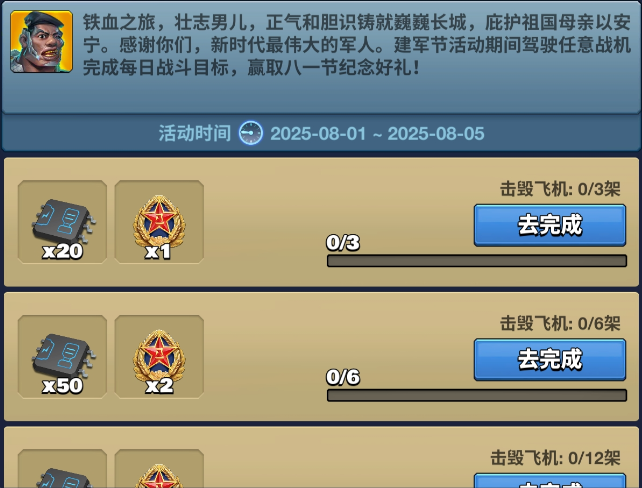Click the 击毁飞机: 0/12架 label
Image resolution: width=642 pixels, height=488 pixels.
(556, 458)
